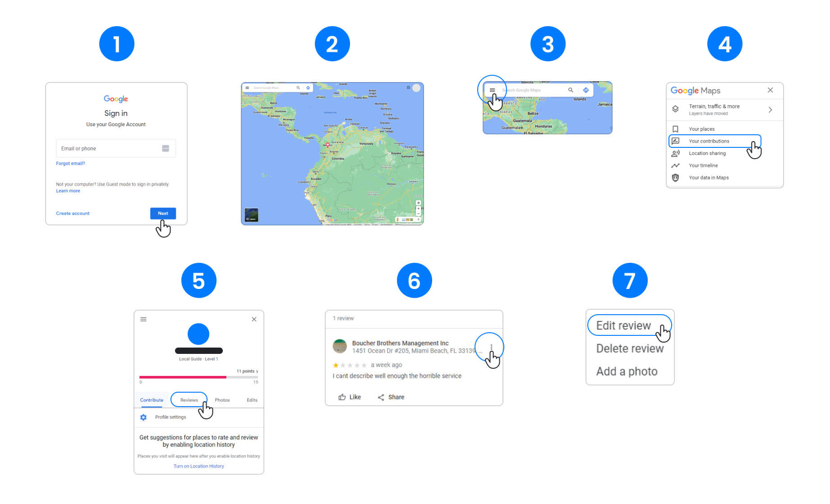Image resolution: width=830 pixels, height=504 pixels.
Task: Click the blue profile avatar circle
Action: (198, 334)
